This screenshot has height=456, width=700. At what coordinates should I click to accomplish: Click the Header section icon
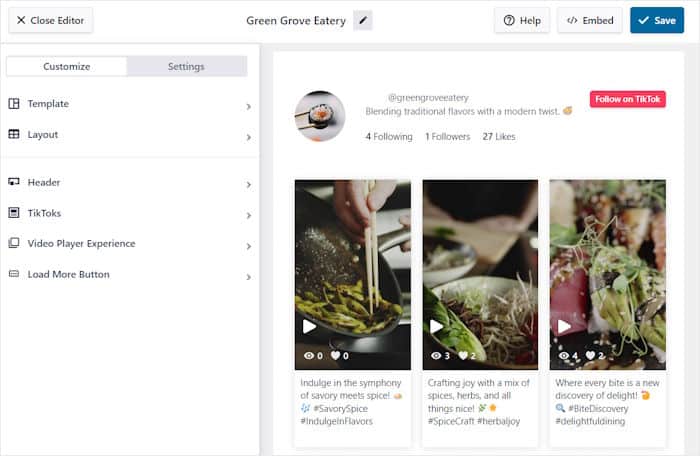tap(14, 182)
